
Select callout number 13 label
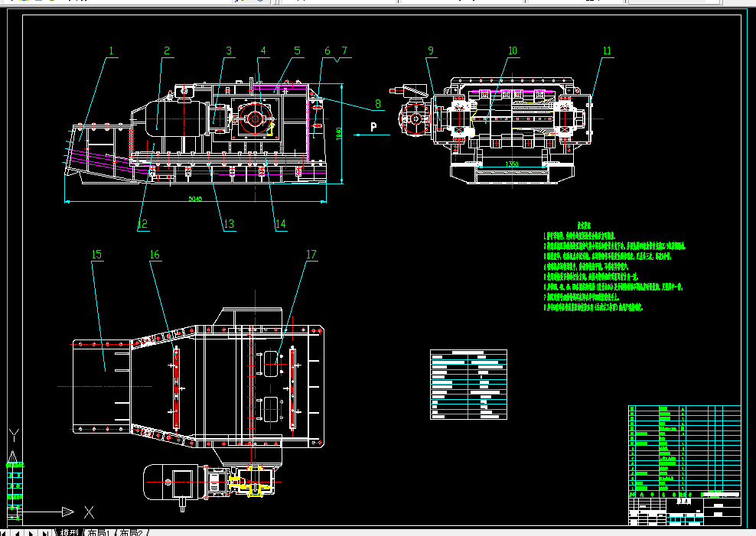pyautogui.click(x=229, y=224)
